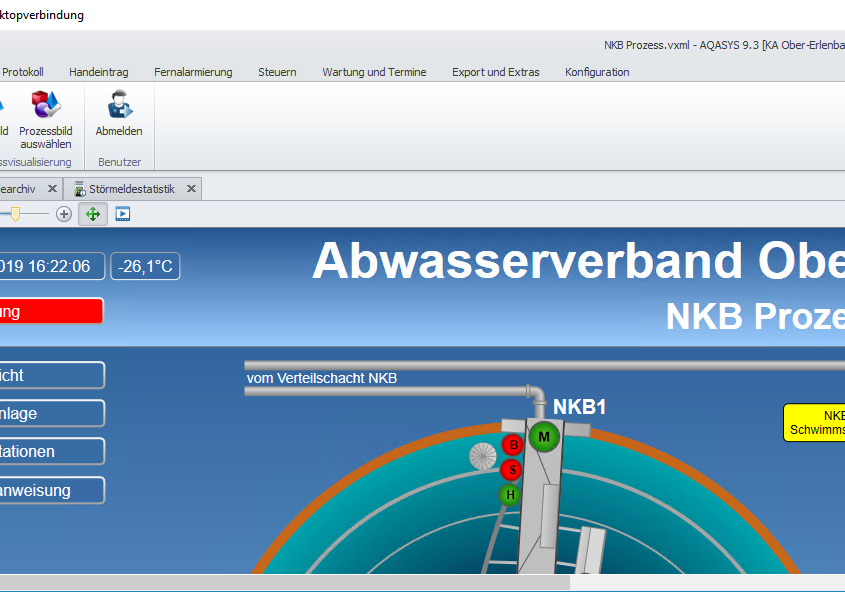Activate the green pan/move arrows tool

click(93, 214)
